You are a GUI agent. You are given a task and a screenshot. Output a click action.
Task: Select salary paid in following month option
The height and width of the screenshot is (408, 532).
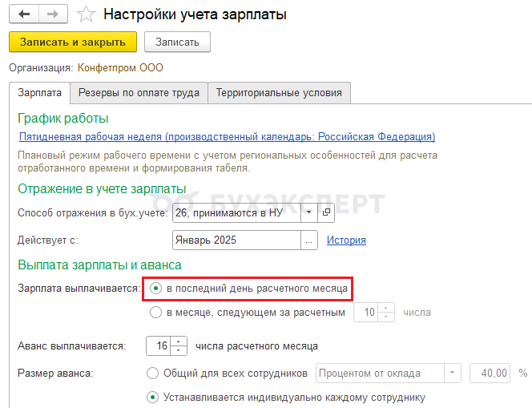(x=155, y=313)
